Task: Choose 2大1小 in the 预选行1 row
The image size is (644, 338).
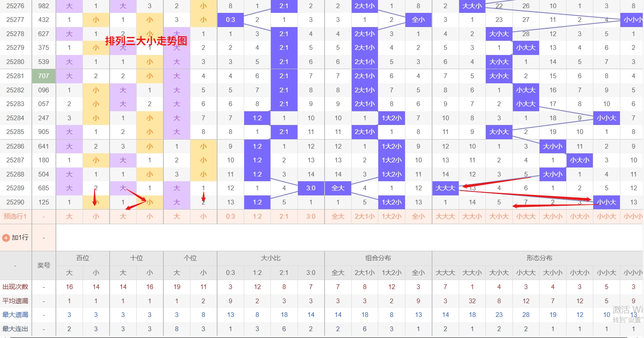Action: 365,216
